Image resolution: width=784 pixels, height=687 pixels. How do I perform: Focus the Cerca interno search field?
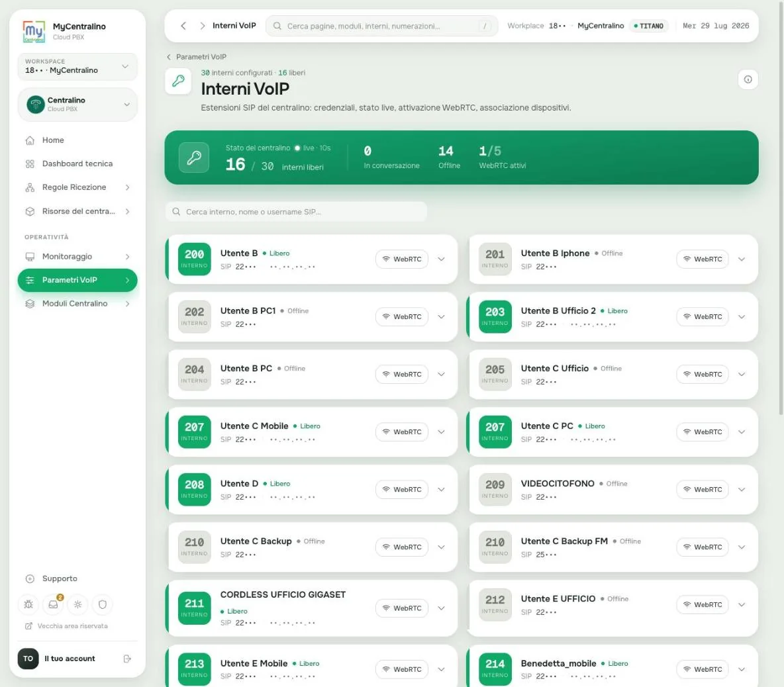[x=296, y=212]
